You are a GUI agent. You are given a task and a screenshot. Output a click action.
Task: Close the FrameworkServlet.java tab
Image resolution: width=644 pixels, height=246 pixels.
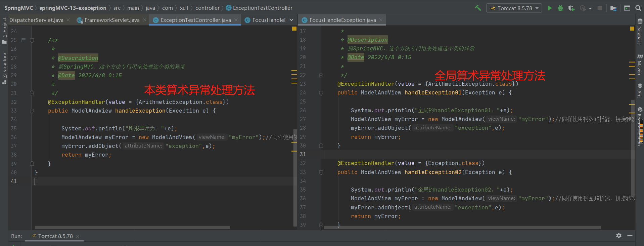click(x=145, y=20)
